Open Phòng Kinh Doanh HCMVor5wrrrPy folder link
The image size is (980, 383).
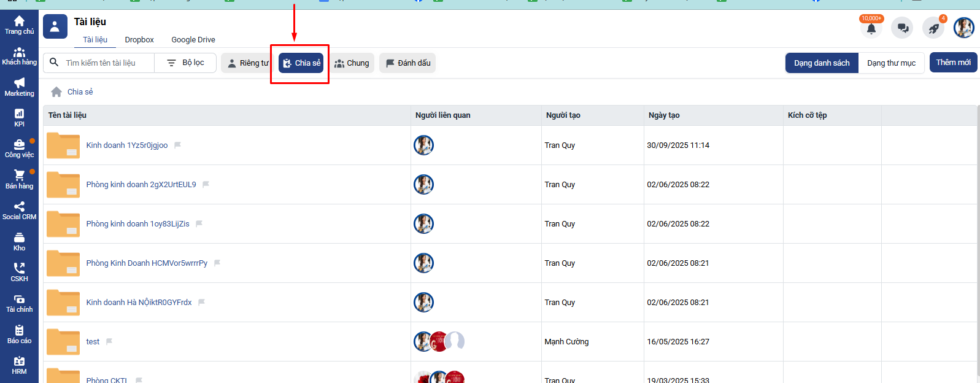[147, 263]
